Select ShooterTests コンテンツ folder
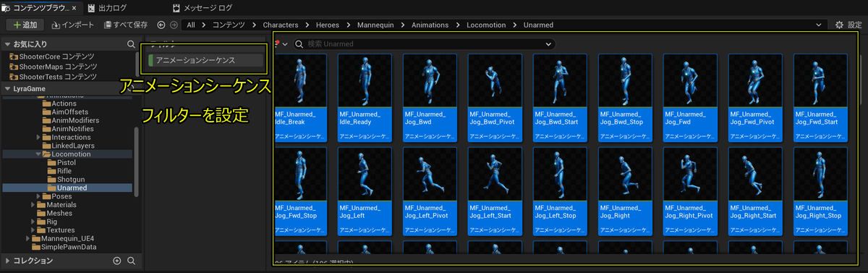Screen dimensions: 868x273 [x=53, y=77]
